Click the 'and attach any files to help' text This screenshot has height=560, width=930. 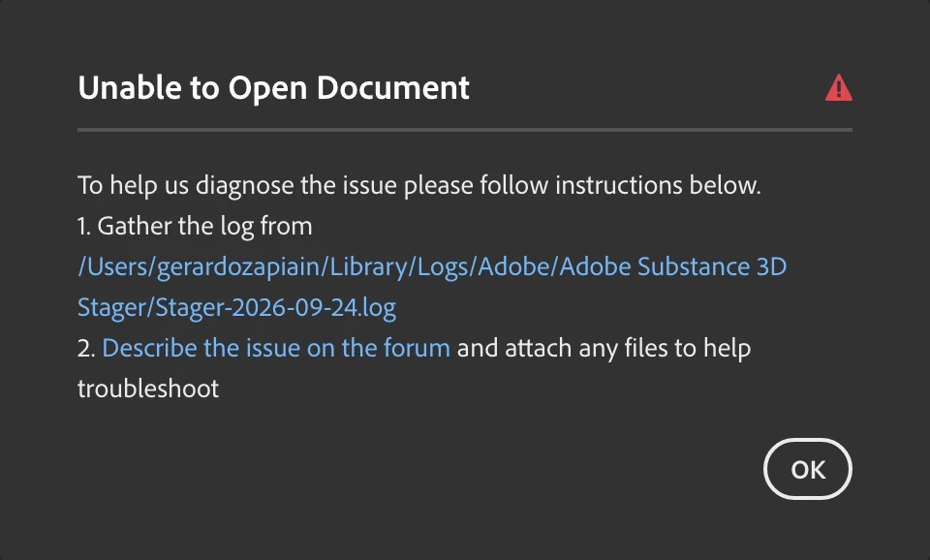[604, 348]
